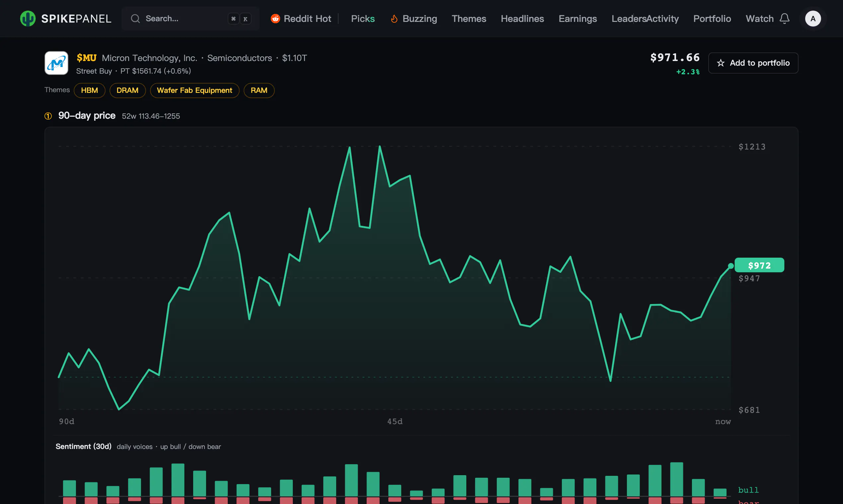
Task: Select the RAM theme tag
Action: (259, 90)
